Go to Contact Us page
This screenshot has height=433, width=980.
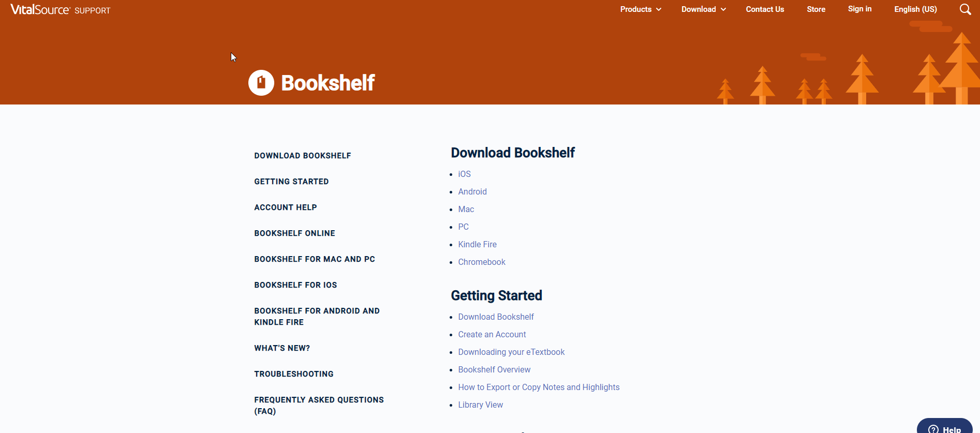[x=765, y=9]
